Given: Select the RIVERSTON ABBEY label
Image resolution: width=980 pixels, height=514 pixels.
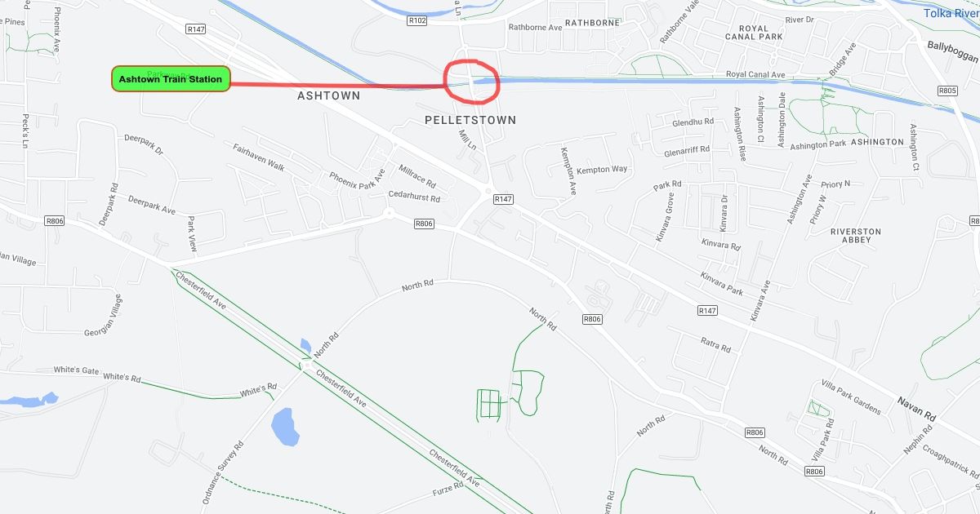Looking at the screenshot, I should tap(855, 236).
